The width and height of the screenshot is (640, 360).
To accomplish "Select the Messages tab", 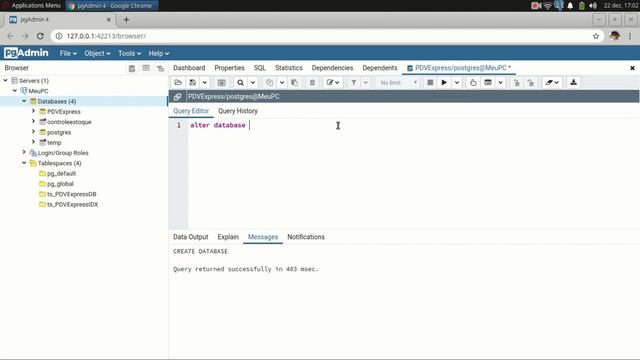I will tap(263, 237).
